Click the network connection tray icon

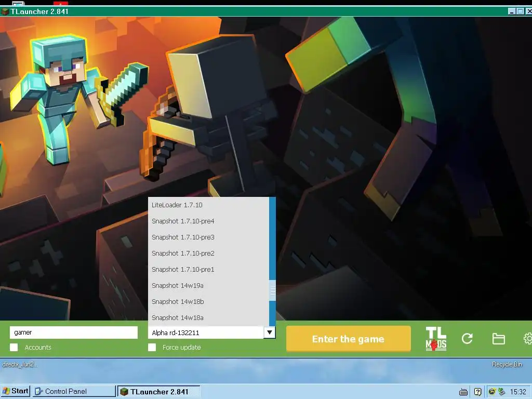501,392
